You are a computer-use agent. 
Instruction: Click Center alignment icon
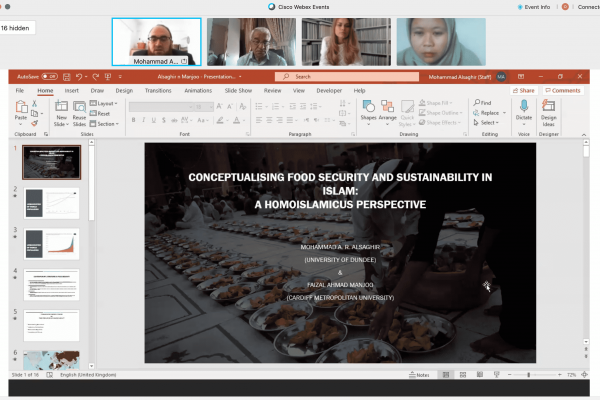269,120
